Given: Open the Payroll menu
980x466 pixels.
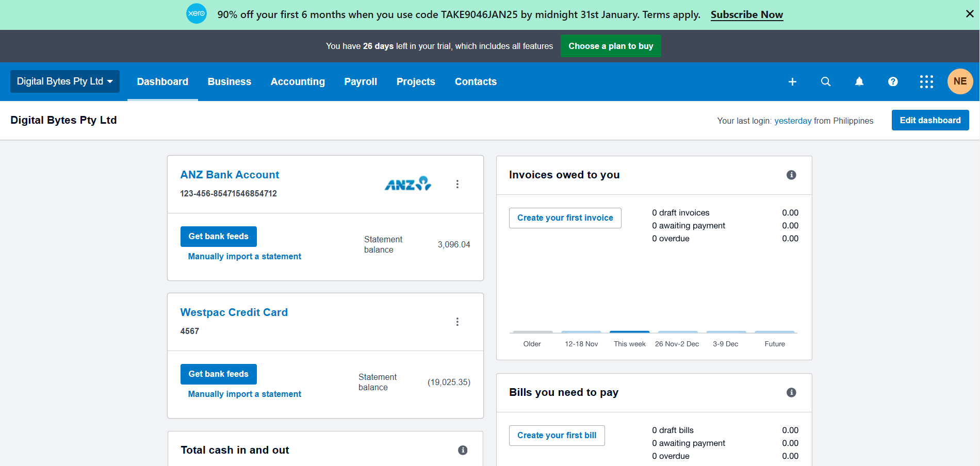Looking at the screenshot, I should [361, 81].
